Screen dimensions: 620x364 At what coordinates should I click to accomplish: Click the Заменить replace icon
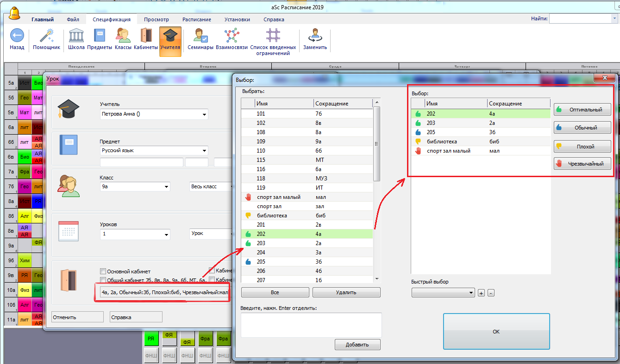coord(315,36)
